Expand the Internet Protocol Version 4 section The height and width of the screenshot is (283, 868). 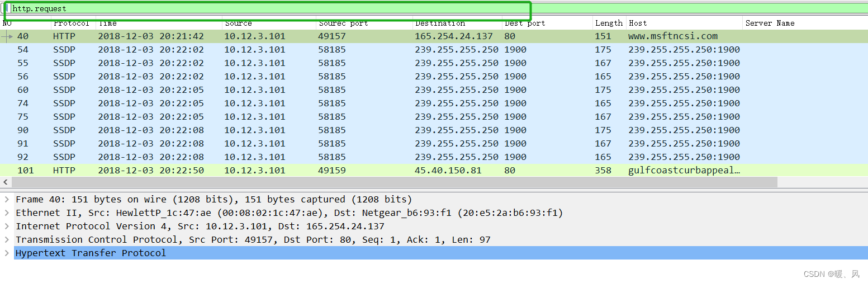coord(6,227)
